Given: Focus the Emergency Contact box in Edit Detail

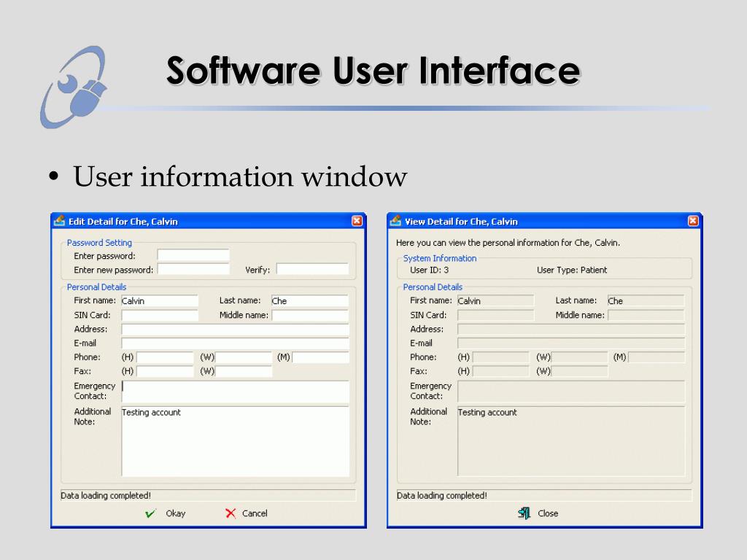Looking at the screenshot, I should (x=236, y=391).
